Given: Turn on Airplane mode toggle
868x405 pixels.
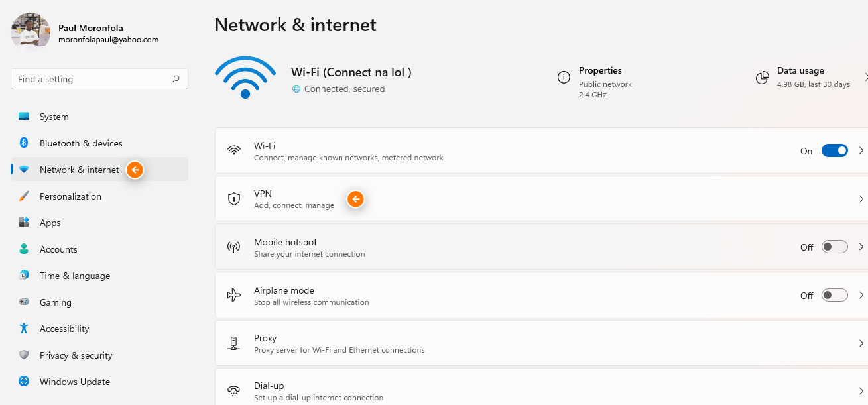Looking at the screenshot, I should (x=835, y=295).
